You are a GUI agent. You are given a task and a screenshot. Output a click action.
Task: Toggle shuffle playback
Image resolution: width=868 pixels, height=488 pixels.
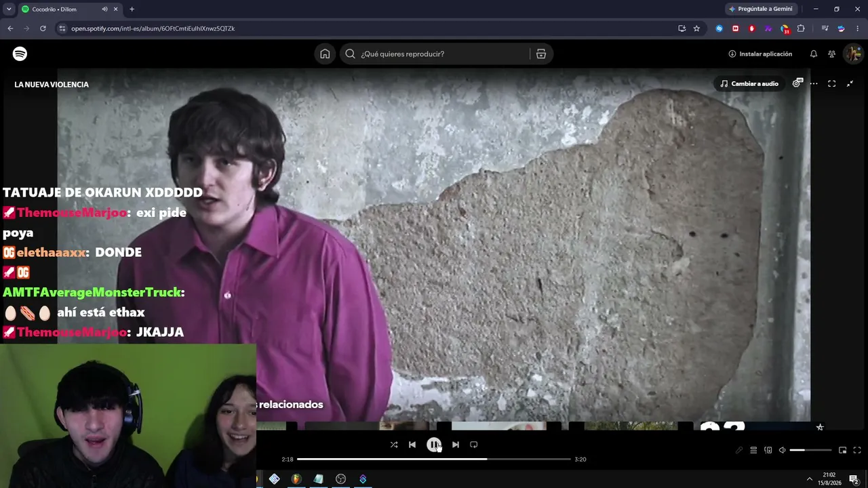394,445
